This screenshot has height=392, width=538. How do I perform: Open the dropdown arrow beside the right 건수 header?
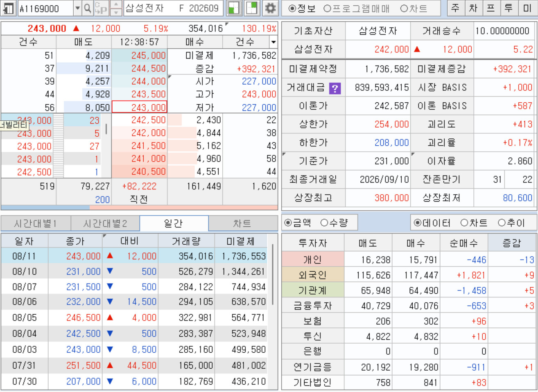coord(273,42)
